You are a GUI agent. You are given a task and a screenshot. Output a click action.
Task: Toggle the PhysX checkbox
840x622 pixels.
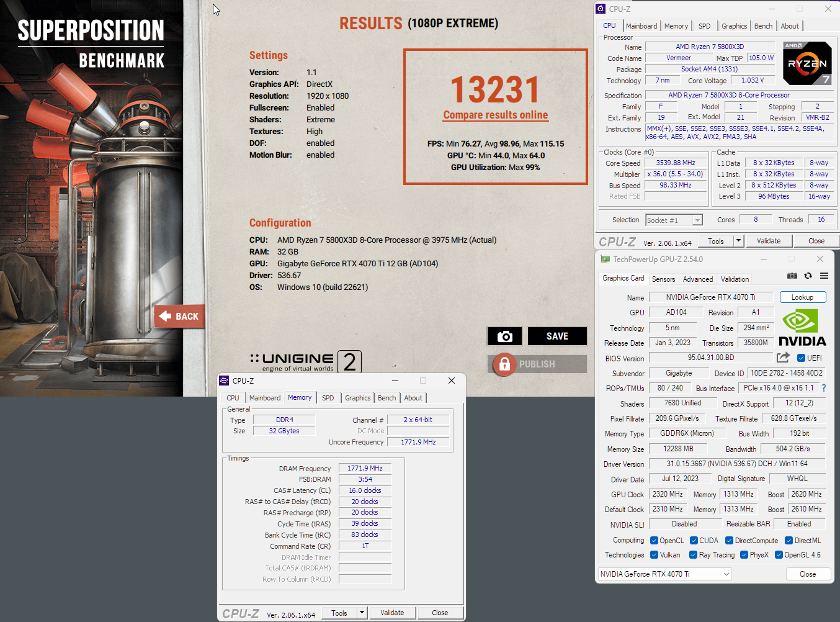tap(744, 555)
